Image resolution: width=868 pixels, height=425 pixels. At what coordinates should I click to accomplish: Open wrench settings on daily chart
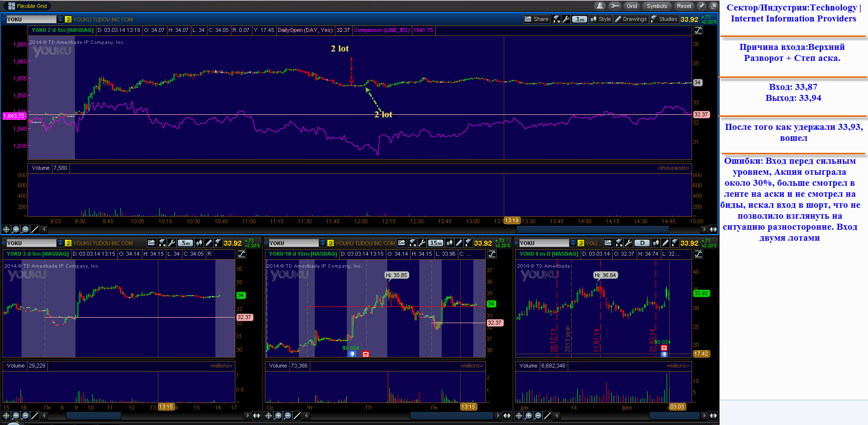[628, 243]
